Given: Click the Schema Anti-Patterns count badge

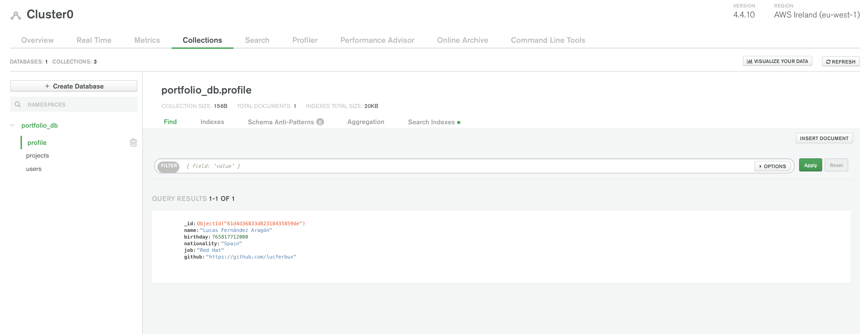Looking at the screenshot, I should pos(320,122).
